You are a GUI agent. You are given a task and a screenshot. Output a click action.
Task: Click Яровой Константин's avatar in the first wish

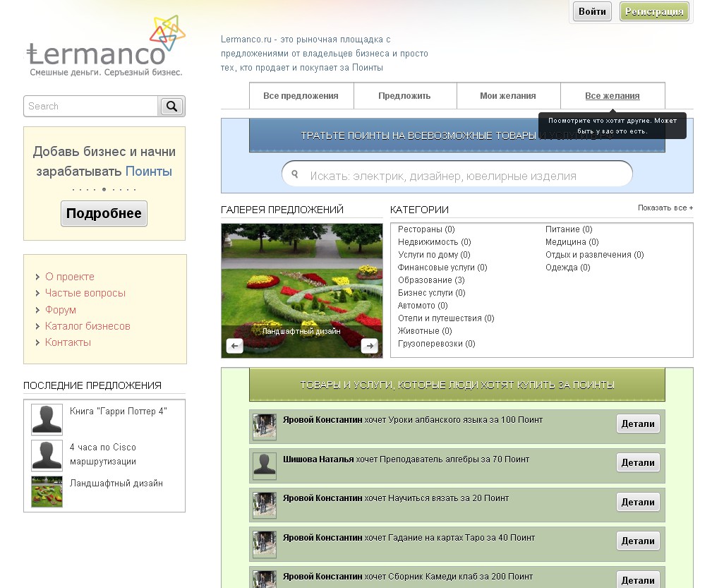[264, 425]
